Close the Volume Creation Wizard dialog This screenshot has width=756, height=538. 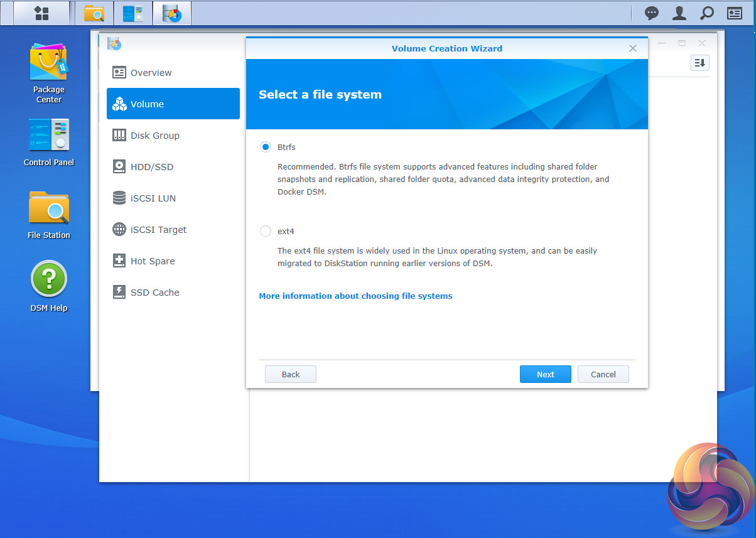point(633,48)
